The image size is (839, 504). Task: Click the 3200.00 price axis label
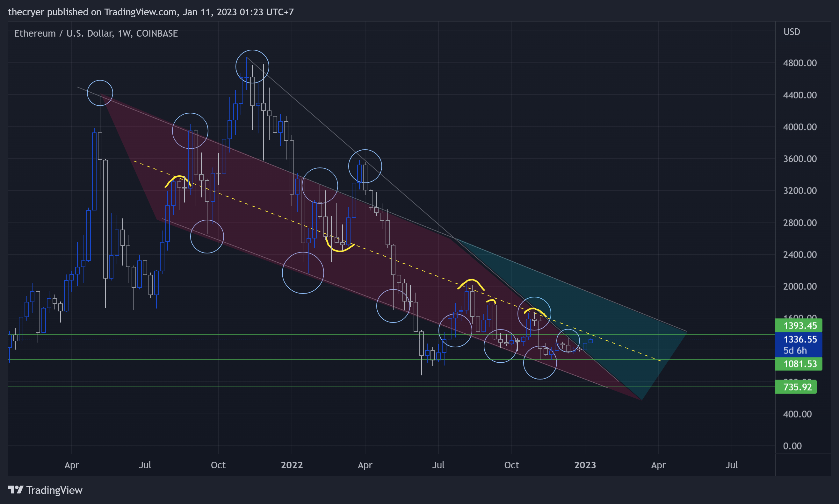(x=799, y=190)
